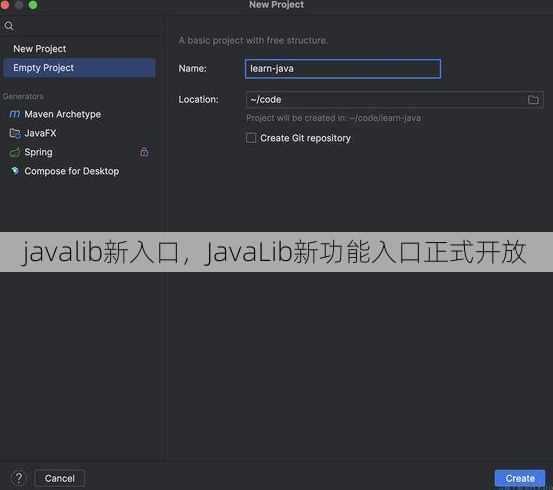Open the Location folder browse icon
Screen dimensions: 553x490
tap(533, 99)
